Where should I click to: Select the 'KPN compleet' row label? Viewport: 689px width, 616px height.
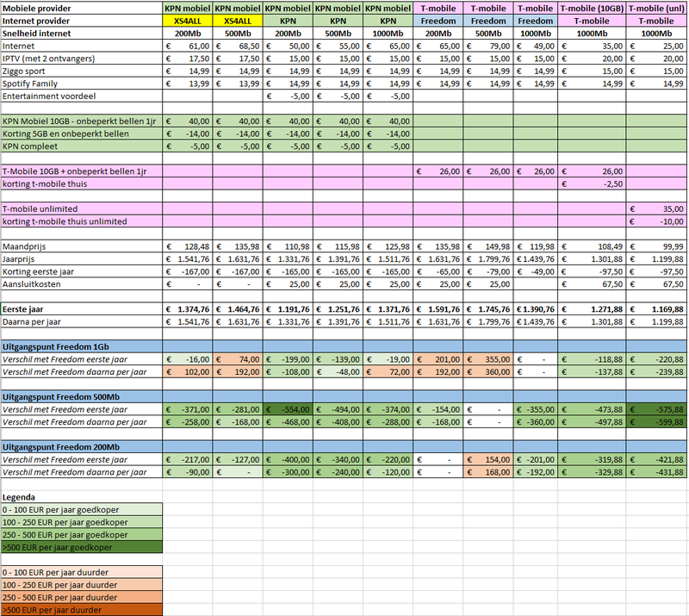[x=82, y=146]
